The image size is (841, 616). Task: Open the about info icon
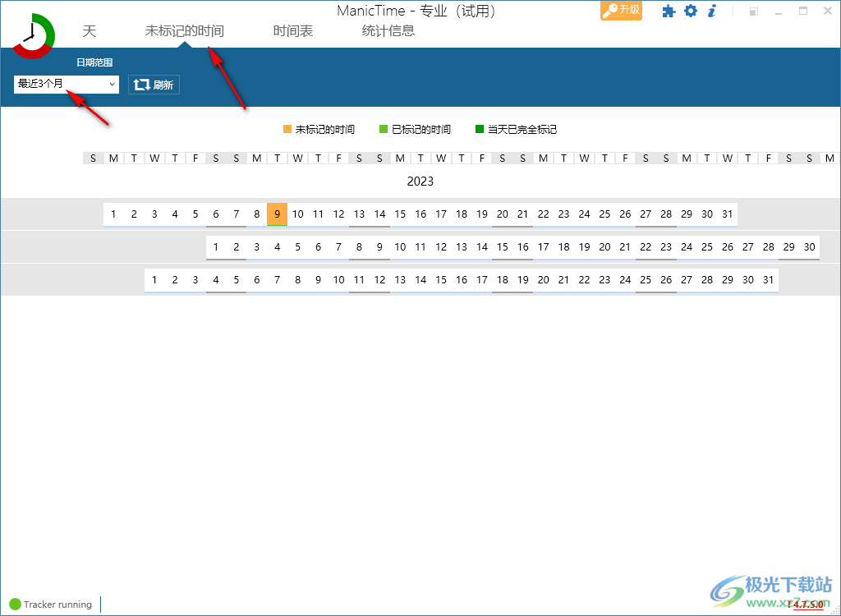(712, 11)
